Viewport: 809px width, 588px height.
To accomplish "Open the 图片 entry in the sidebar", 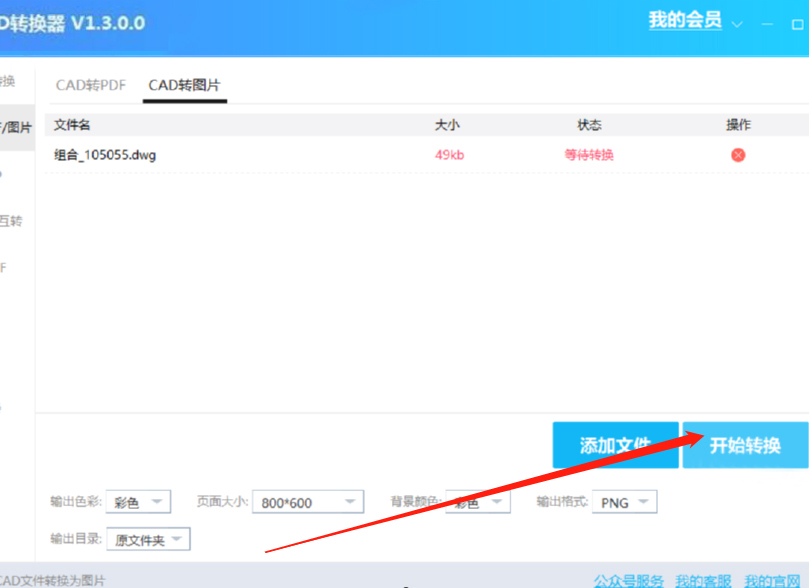I will tap(13, 128).
